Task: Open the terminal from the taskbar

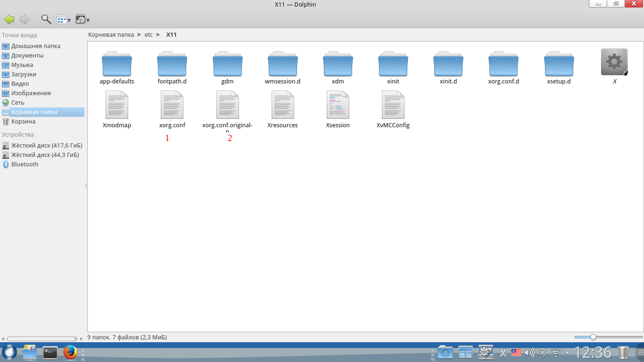Action: (50, 352)
